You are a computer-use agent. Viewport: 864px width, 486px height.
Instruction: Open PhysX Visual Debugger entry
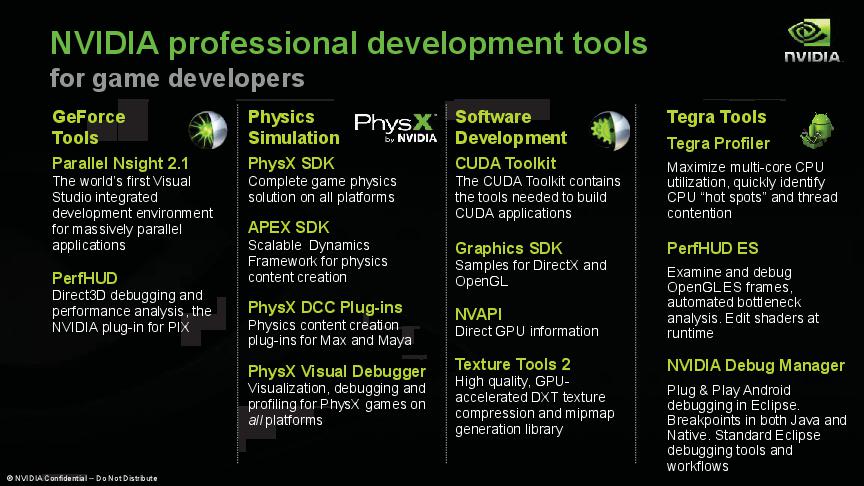pos(337,371)
